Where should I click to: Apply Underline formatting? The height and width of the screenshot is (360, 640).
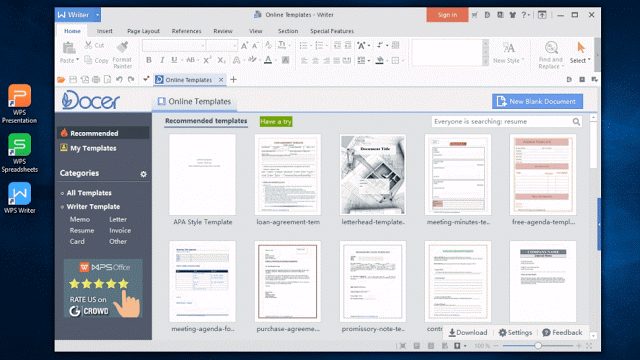[x=174, y=60]
